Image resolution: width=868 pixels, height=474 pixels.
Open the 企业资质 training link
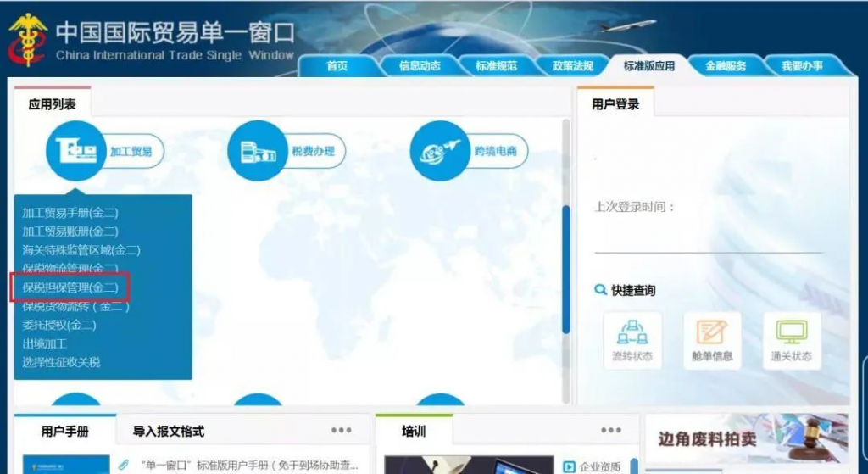600,467
